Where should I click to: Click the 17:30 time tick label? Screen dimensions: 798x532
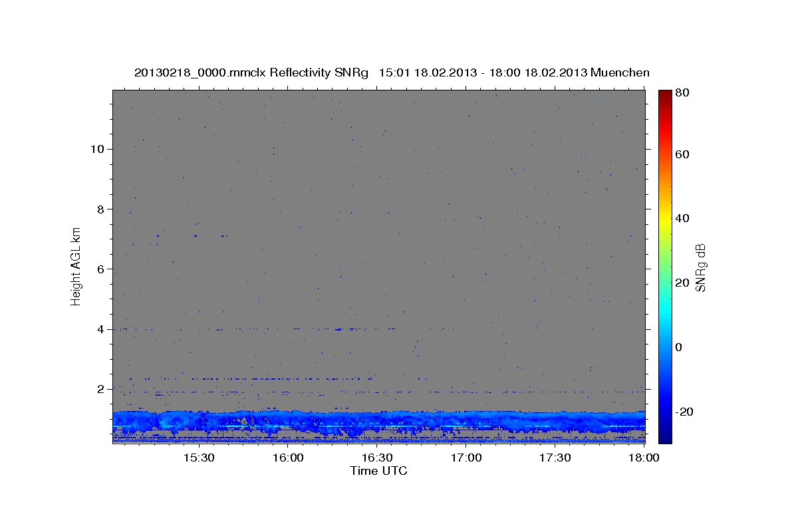coord(555,458)
